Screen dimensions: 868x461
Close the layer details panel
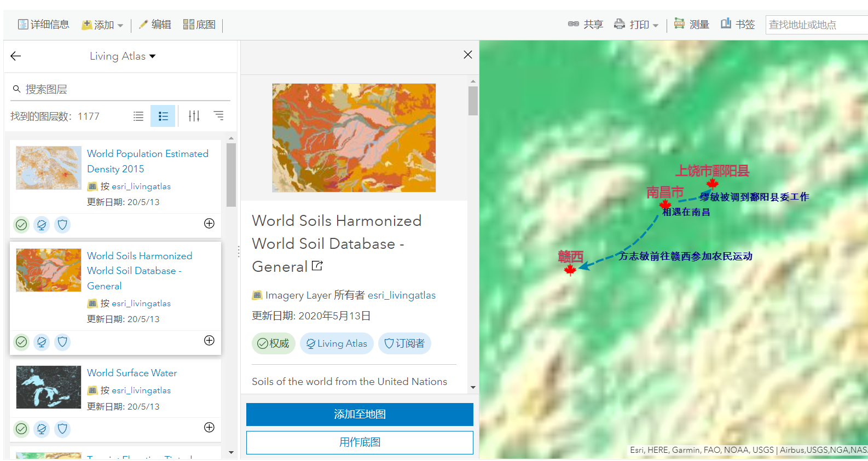[468, 55]
